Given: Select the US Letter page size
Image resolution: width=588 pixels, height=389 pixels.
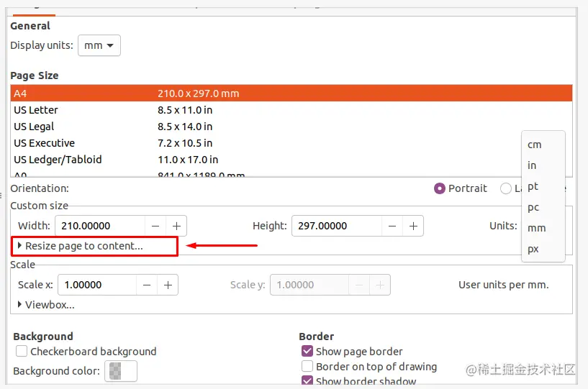Looking at the screenshot, I should 291,110.
